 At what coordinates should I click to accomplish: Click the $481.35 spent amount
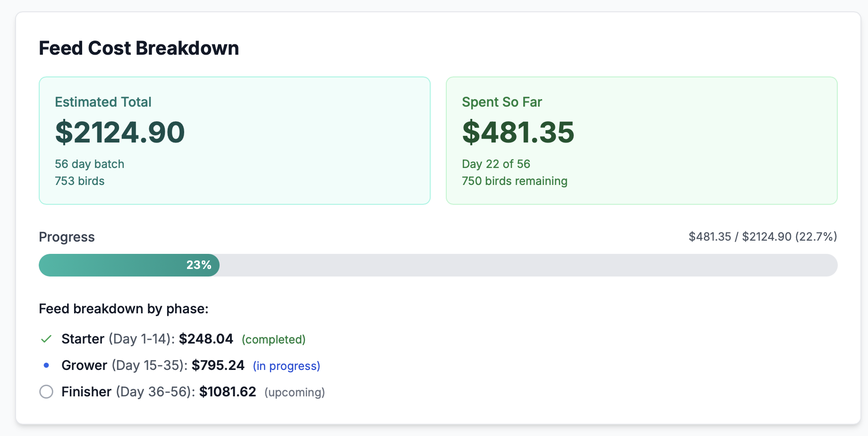[518, 132]
